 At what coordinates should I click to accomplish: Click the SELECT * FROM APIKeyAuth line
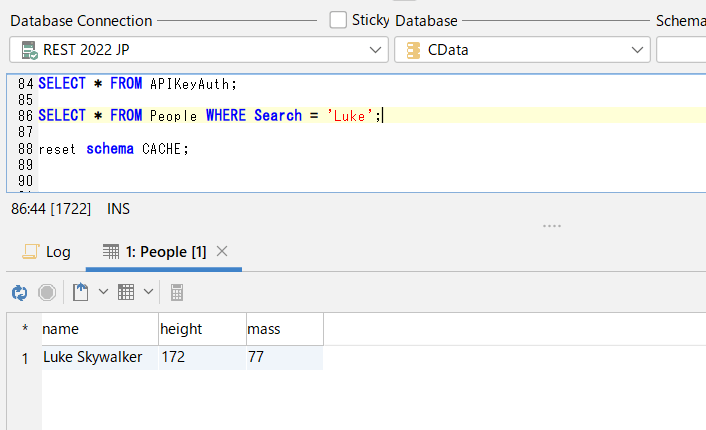[137, 84]
